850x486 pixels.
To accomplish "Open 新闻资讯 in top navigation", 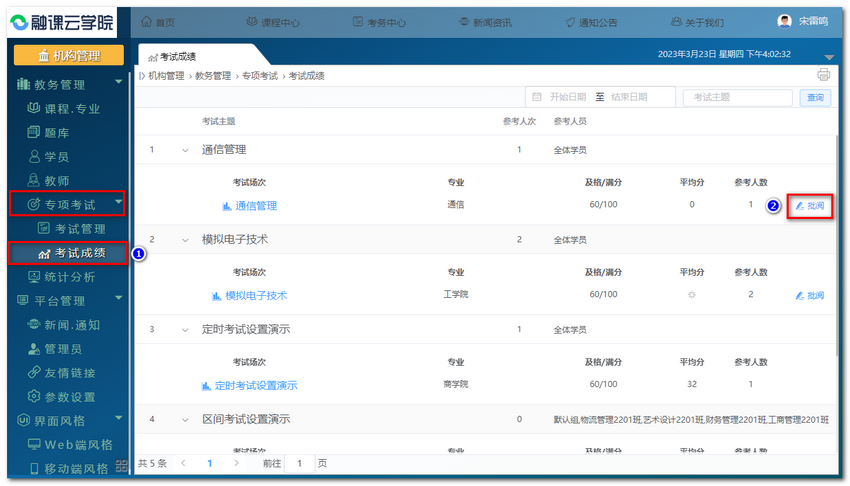I will point(485,22).
